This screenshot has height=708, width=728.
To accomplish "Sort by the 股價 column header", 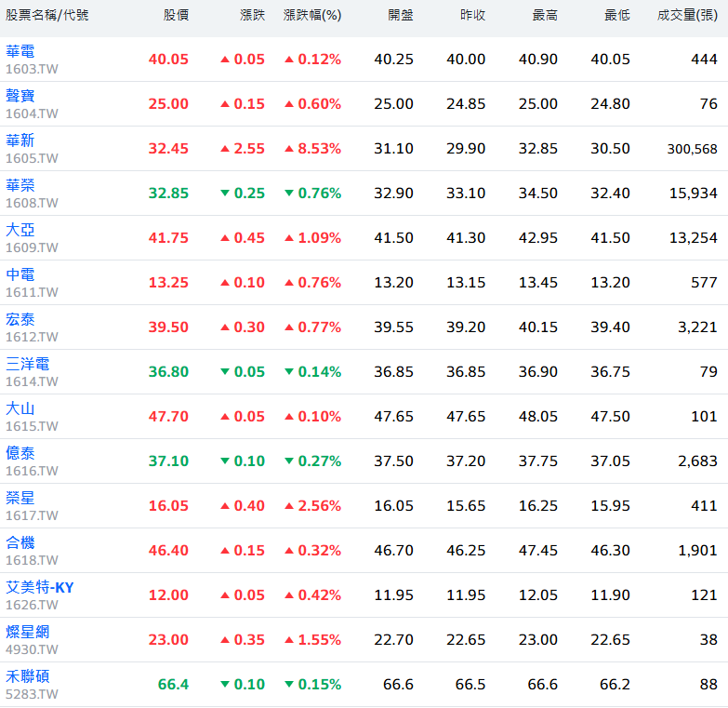I will (x=176, y=16).
